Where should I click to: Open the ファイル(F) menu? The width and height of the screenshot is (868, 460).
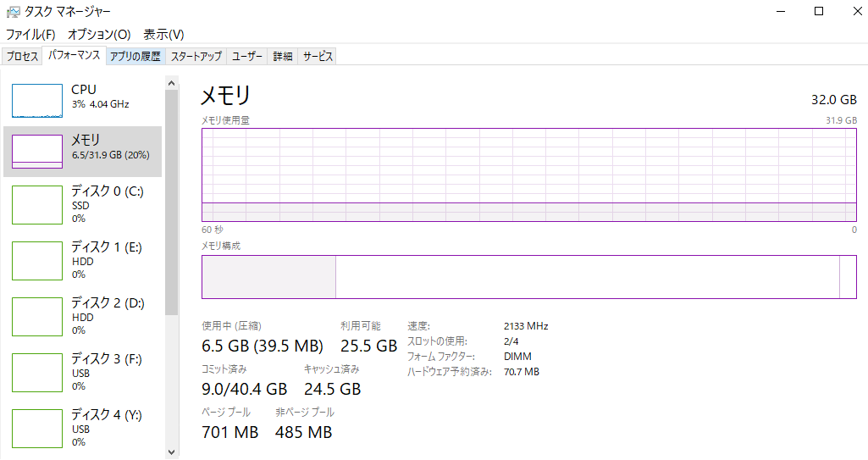[30, 34]
